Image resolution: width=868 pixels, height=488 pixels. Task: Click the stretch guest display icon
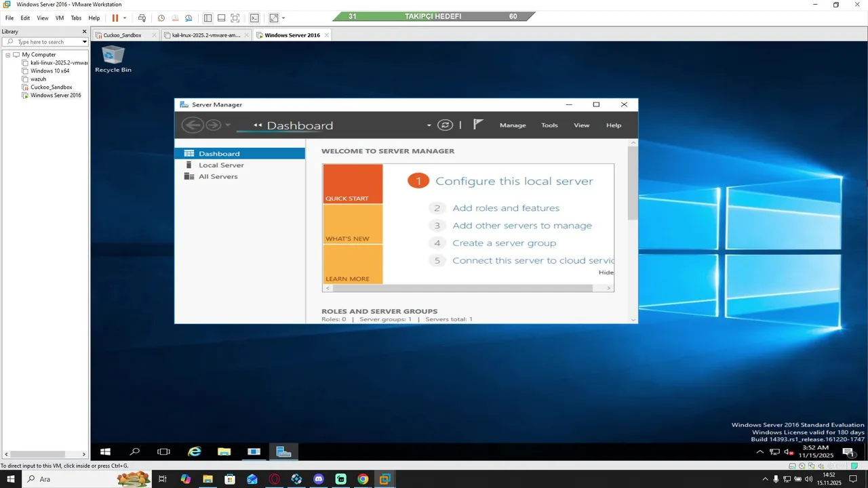click(274, 18)
